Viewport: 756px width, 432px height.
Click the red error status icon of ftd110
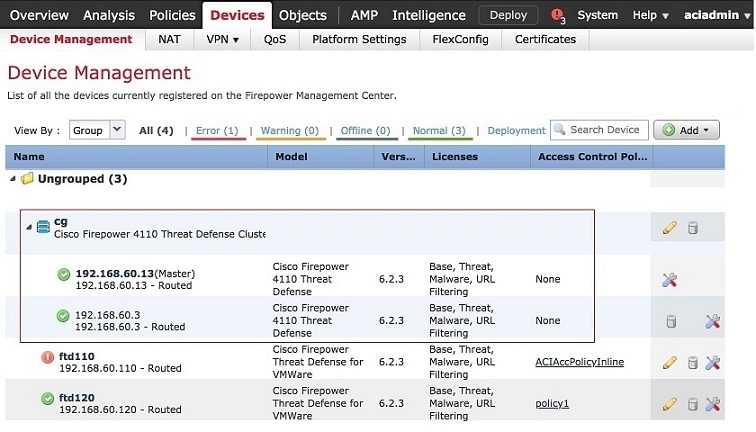pyautogui.click(x=47, y=357)
